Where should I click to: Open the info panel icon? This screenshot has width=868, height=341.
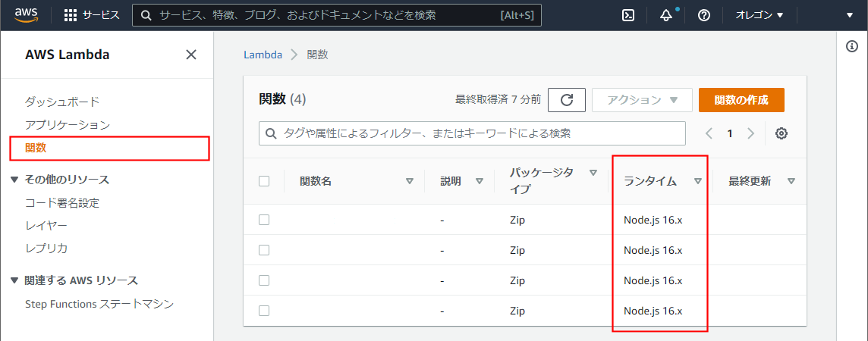pos(853,46)
